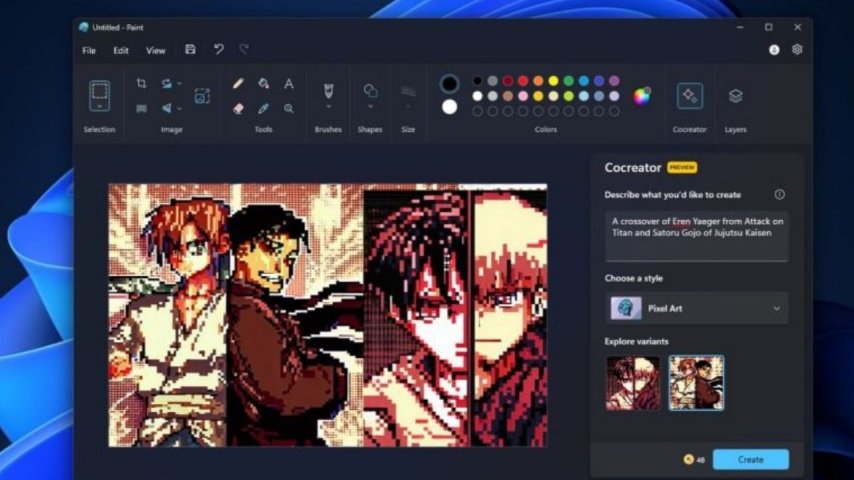Screen dimensions: 854x480
Task: Click the Flip image icon
Action: (x=167, y=108)
